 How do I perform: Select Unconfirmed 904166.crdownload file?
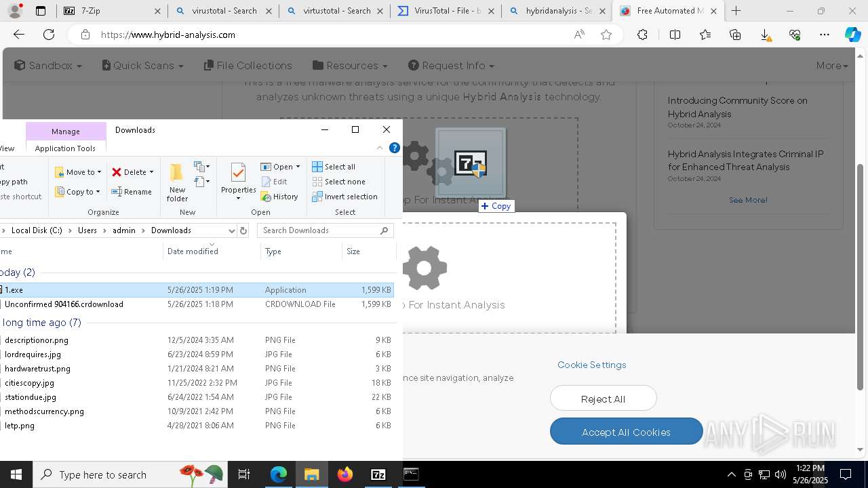197,304
